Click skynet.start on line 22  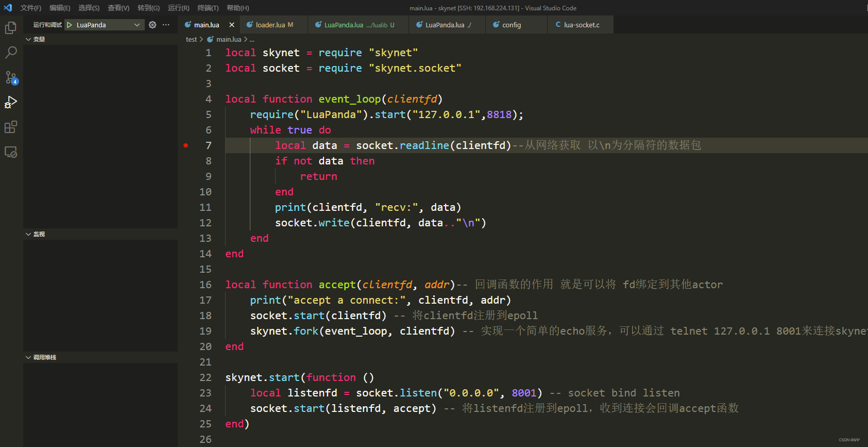[x=262, y=377]
